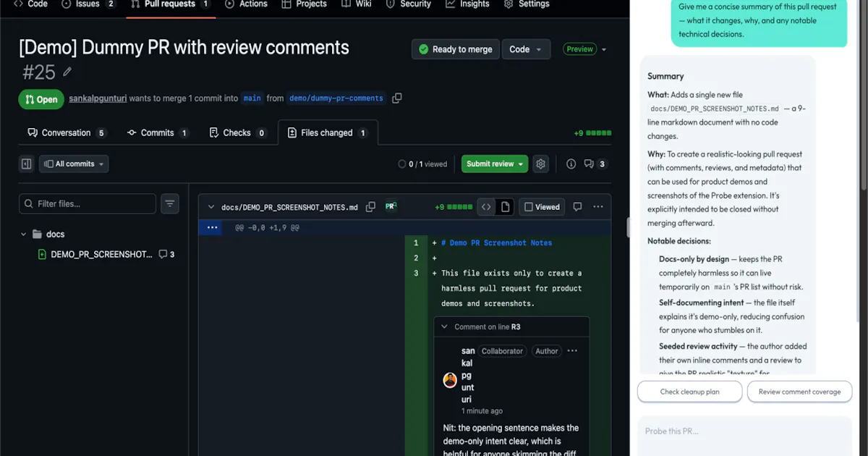Open file filter options icon
Viewport: 868px width, 456px height.
click(x=170, y=203)
